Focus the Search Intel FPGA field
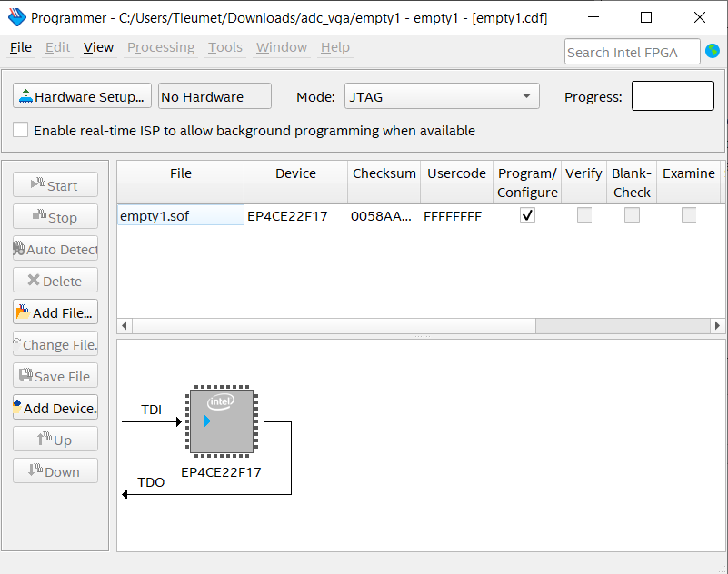The height and width of the screenshot is (574, 728). [x=633, y=52]
